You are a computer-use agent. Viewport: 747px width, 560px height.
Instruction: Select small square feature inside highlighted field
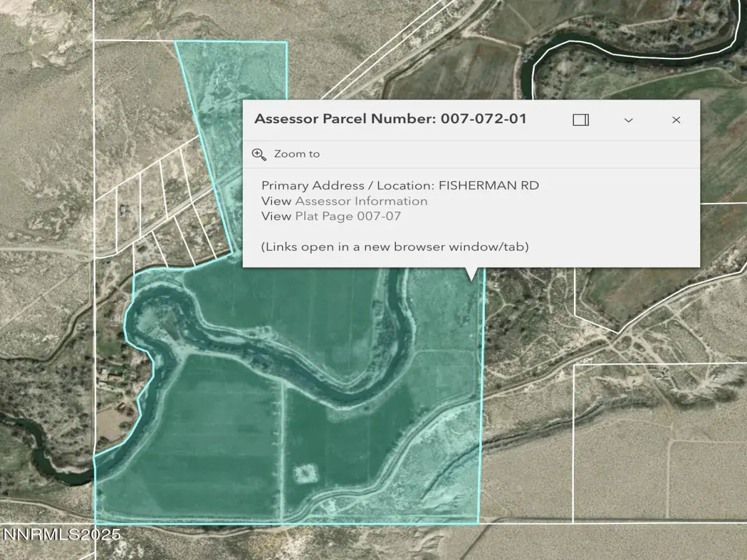304,474
